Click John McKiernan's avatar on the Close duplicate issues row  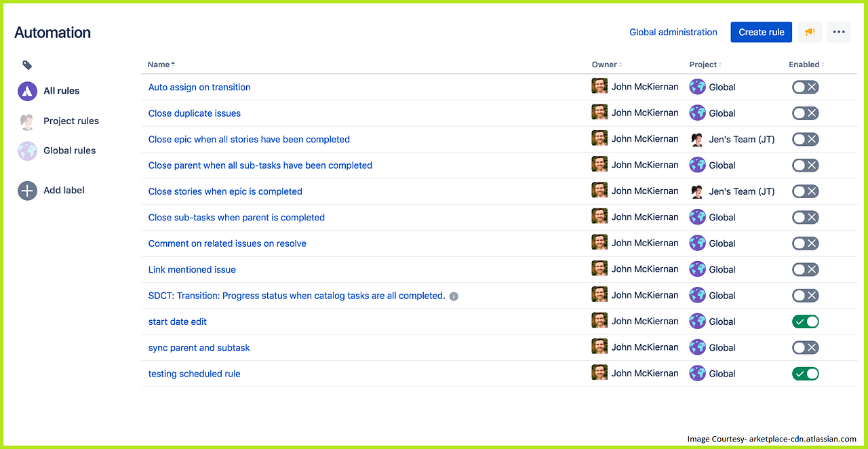point(599,113)
